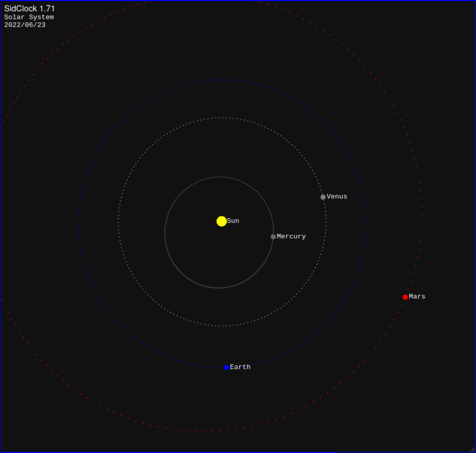
Task: Click the "SidClock 1.71" title text
Action: (30, 9)
